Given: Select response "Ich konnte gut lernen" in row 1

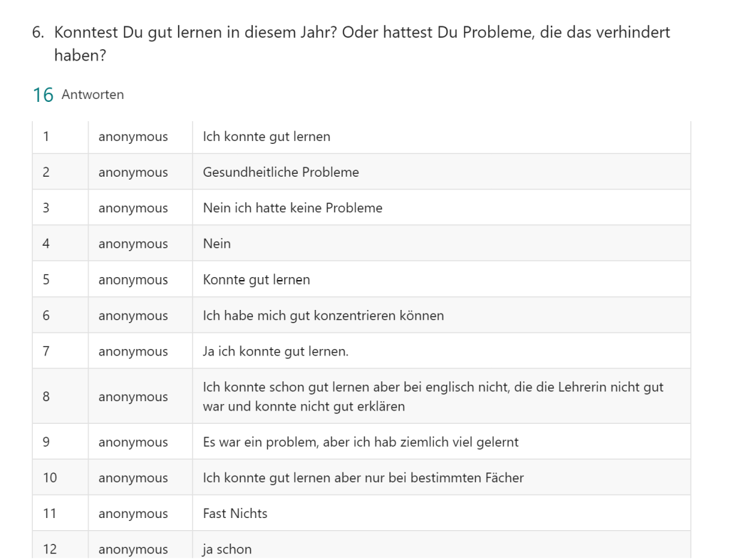Looking at the screenshot, I should (x=267, y=137).
